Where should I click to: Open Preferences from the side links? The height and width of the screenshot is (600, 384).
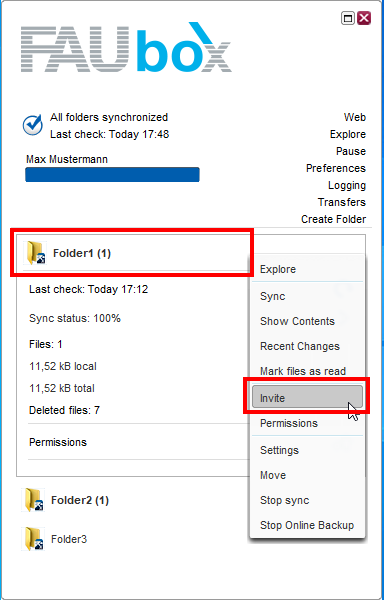336,168
